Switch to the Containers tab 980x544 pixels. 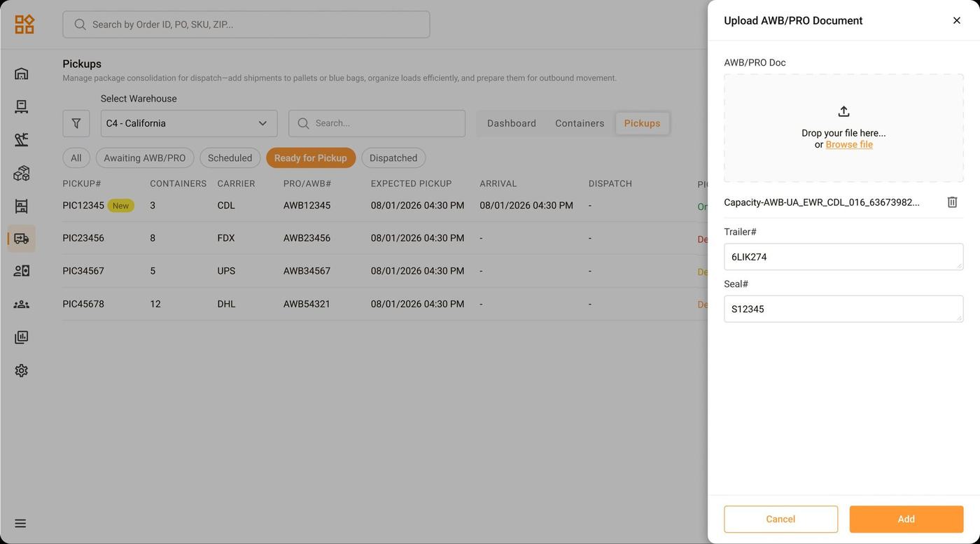pyautogui.click(x=580, y=123)
